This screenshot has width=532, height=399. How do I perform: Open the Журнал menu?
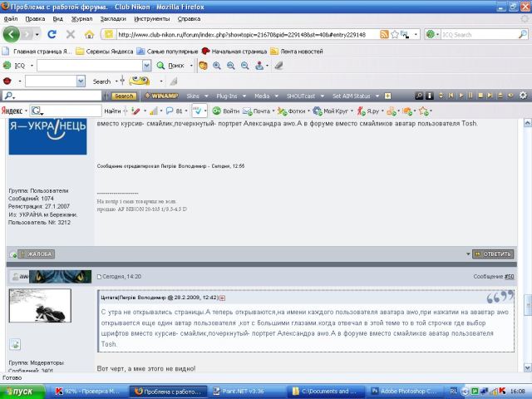[81, 19]
